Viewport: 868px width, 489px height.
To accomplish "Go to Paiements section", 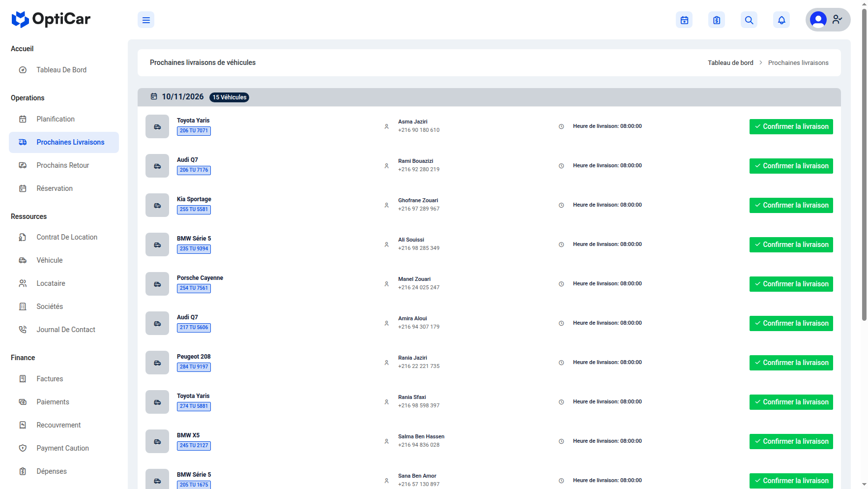I will pyautogui.click(x=64, y=402).
